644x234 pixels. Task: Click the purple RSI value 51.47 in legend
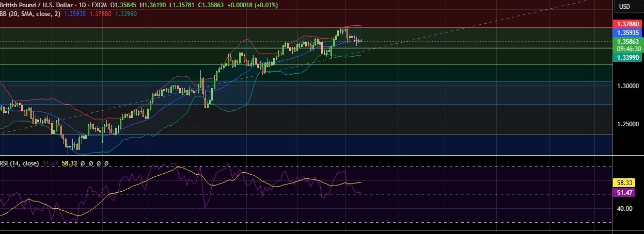(50, 163)
